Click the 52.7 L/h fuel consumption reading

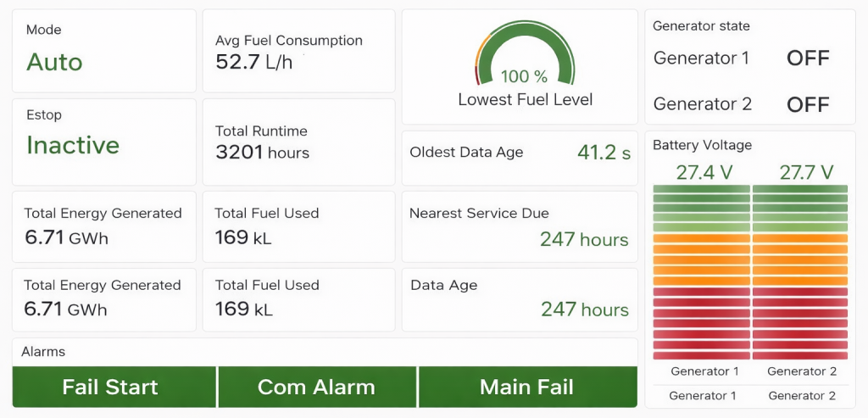tap(254, 62)
